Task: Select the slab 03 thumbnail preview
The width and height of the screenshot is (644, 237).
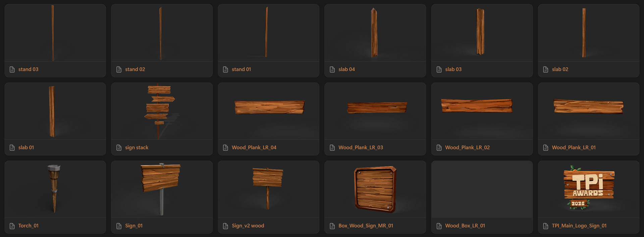Action: click(x=482, y=33)
